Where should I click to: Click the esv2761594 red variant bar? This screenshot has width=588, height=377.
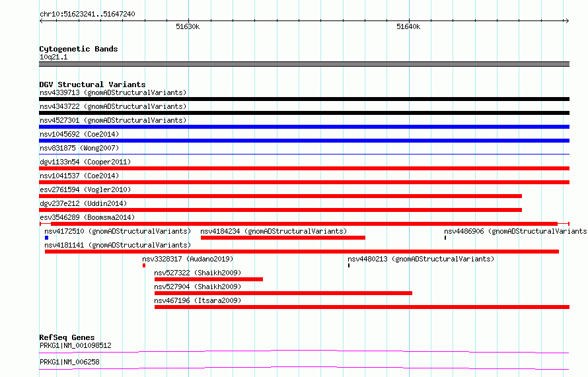pos(281,196)
